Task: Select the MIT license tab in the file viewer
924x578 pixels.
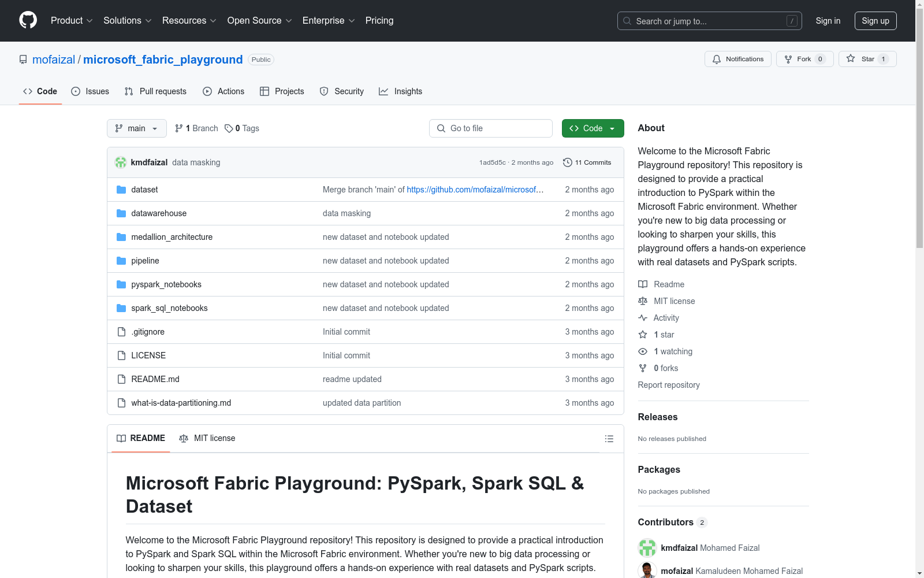Action: coord(207,438)
